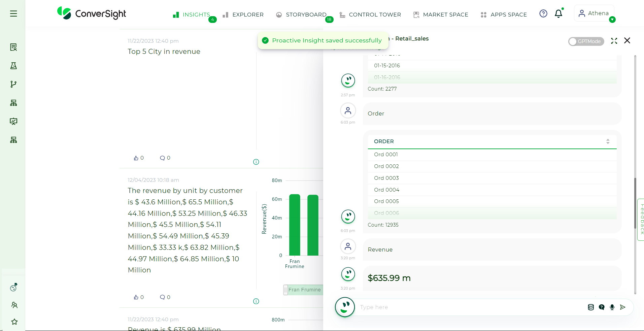
Task: Open the branch flow sidebar icon
Action: point(13,84)
